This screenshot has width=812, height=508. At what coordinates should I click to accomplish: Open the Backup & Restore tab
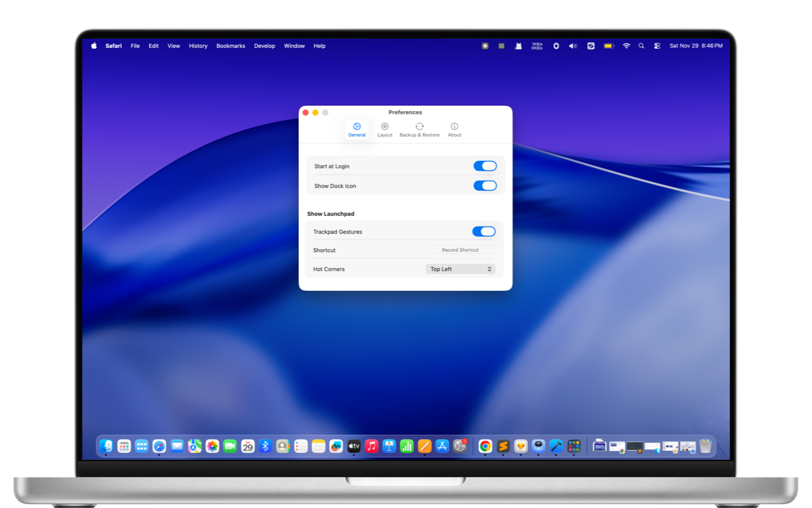(419, 130)
